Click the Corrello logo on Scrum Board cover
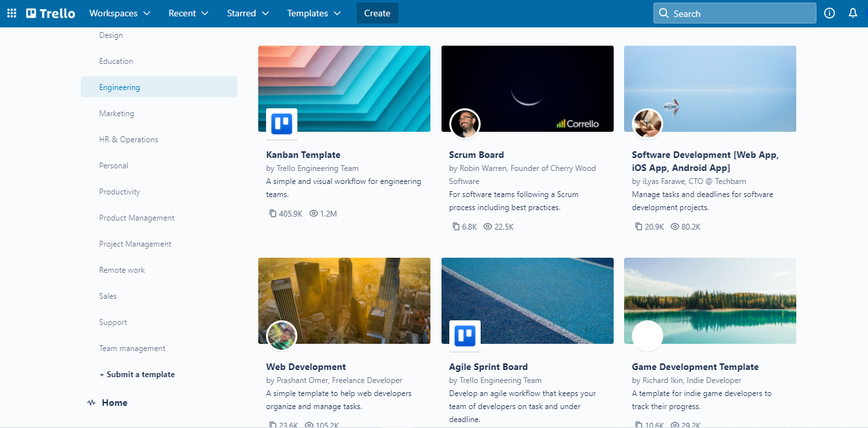Image resolution: width=868 pixels, height=428 pixels. coord(577,123)
